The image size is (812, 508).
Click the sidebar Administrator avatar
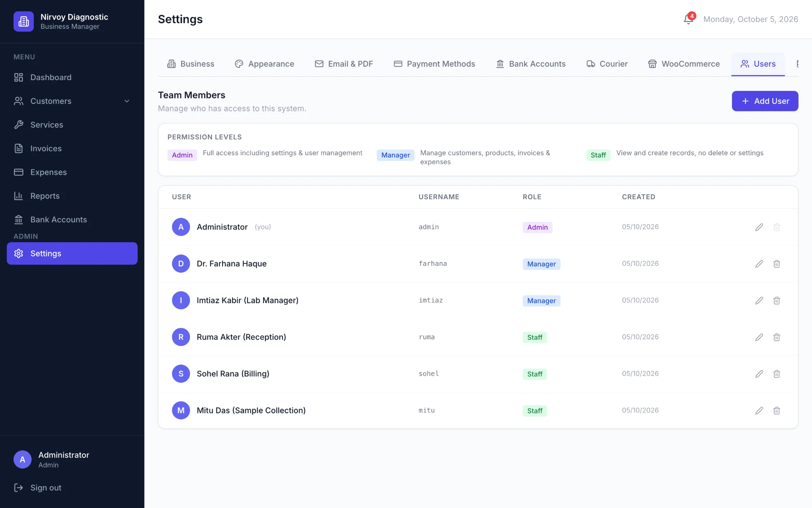point(22,459)
